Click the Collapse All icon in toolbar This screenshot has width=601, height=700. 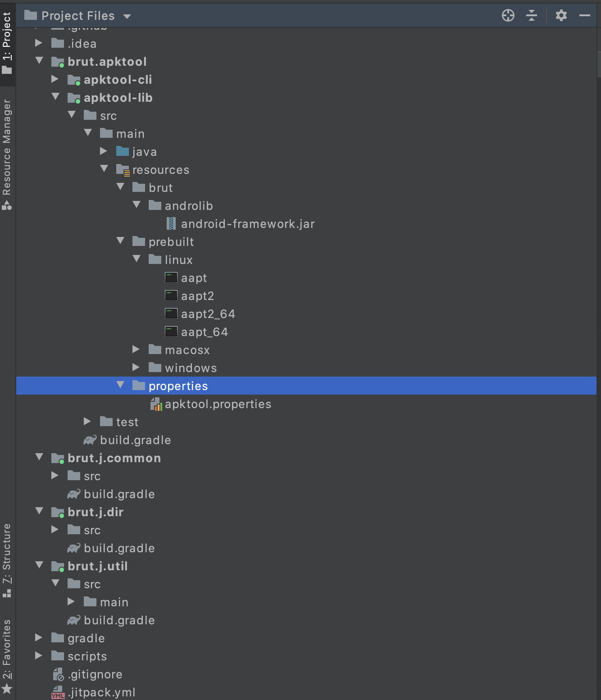pyautogui.click(x=532, y=15)
